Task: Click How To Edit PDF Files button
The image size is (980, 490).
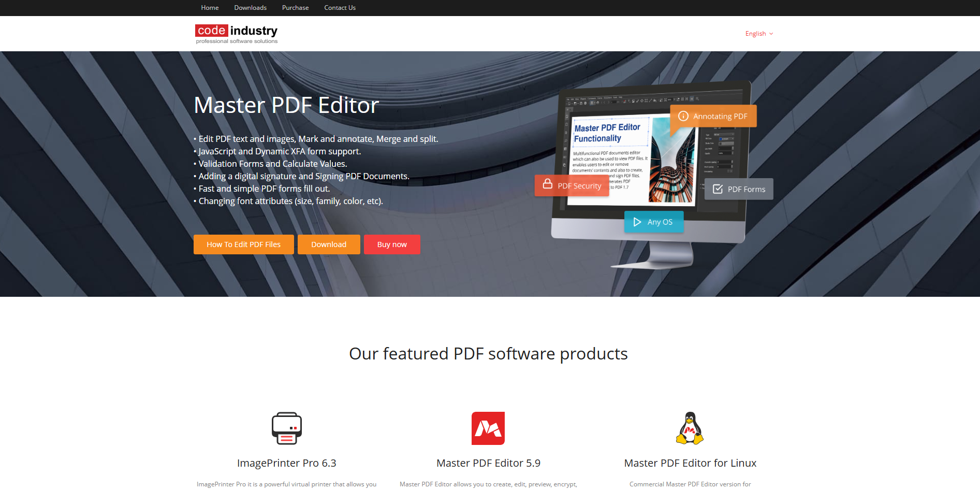Action: [x=243, y=244]
